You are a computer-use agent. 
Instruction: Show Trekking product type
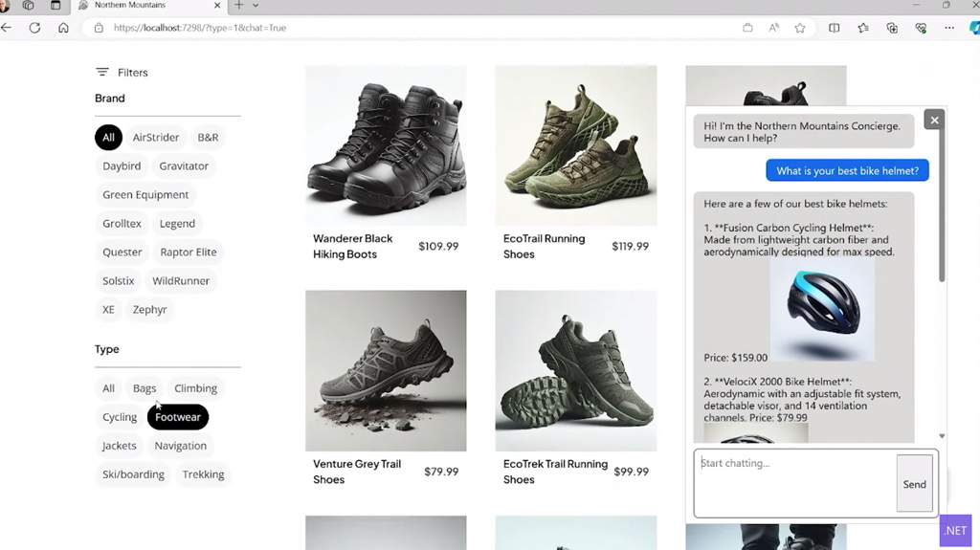click(x=204, y=475)
